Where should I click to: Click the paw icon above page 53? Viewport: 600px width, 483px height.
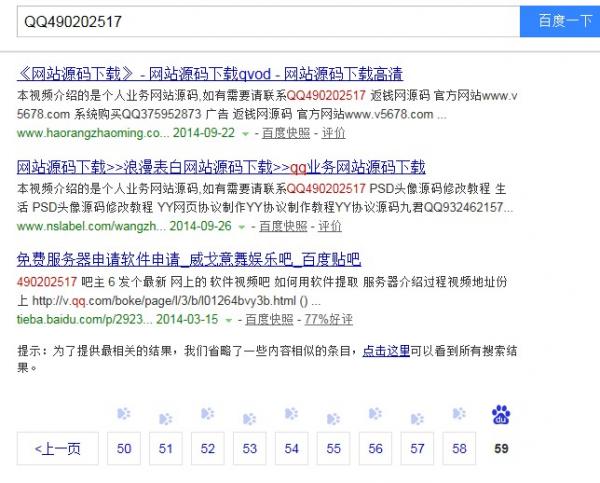249,419
